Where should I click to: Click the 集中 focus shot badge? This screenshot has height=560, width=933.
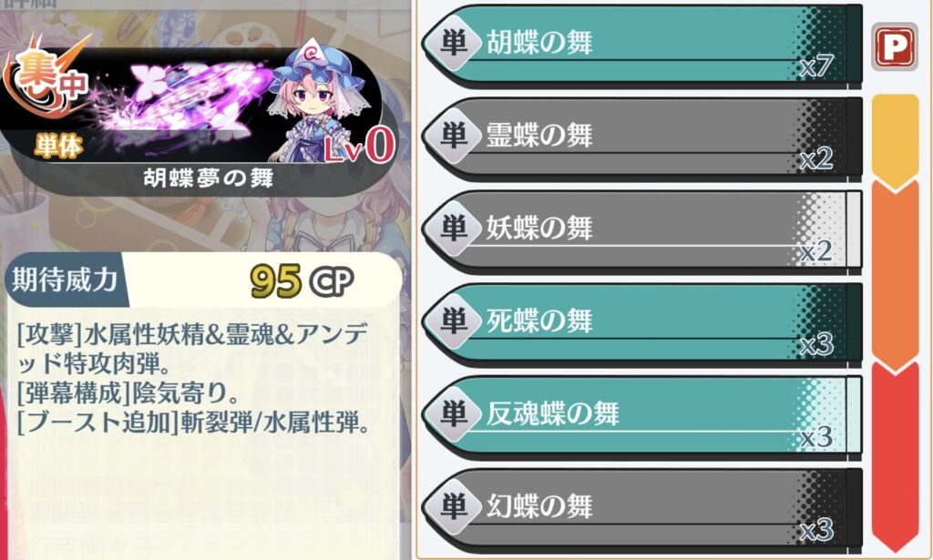point(47,77)
